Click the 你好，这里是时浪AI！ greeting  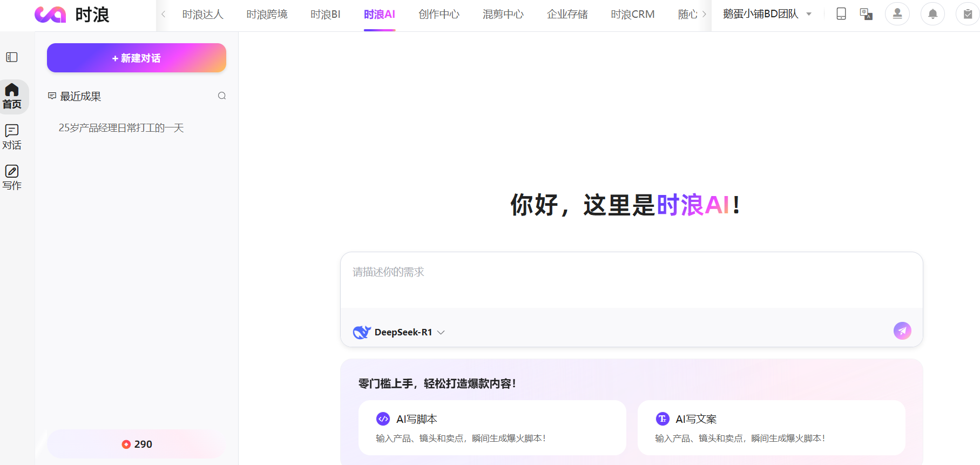[626, 205]
